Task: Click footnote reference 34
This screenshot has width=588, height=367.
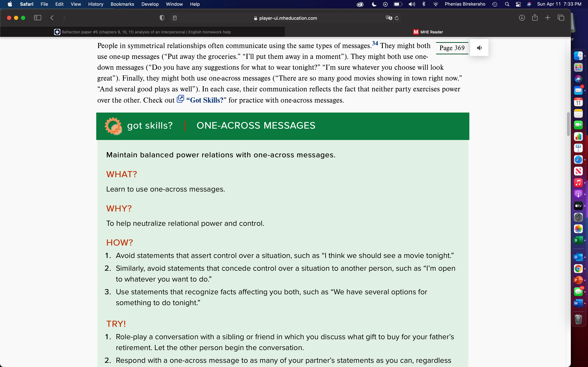Action: point(375,43)
